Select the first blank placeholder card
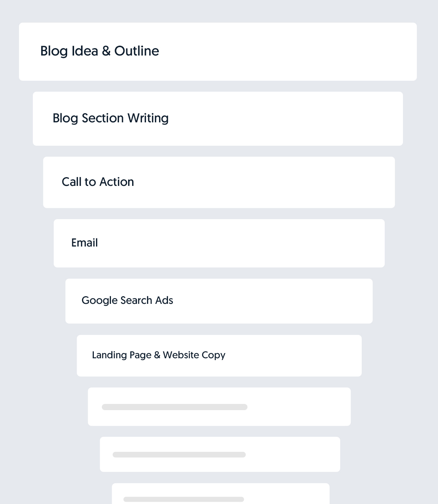Image resolution: width=438 pixels, height=504 pixels. pyautogui.click(x=219, y=406)
